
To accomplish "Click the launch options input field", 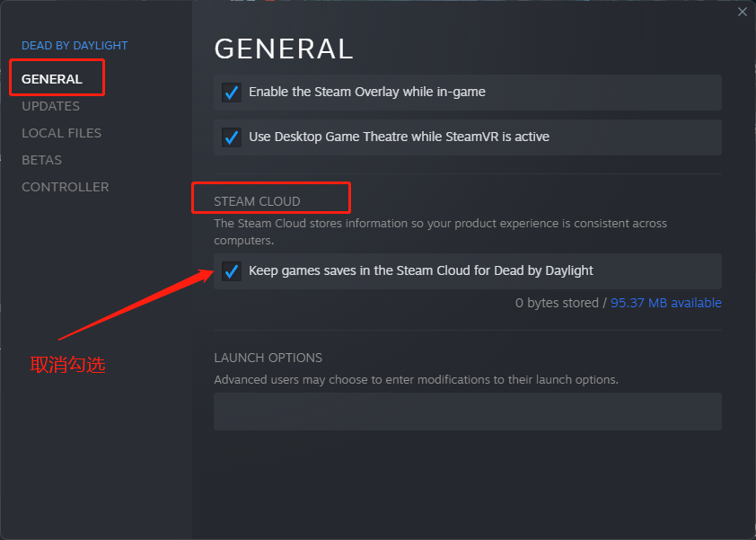I will [466, 411].
